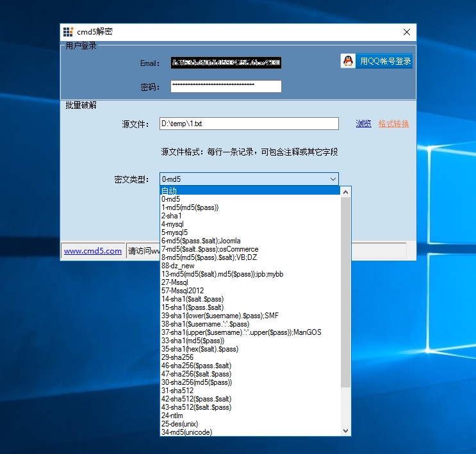Click the source file path field

coord(249,124)
